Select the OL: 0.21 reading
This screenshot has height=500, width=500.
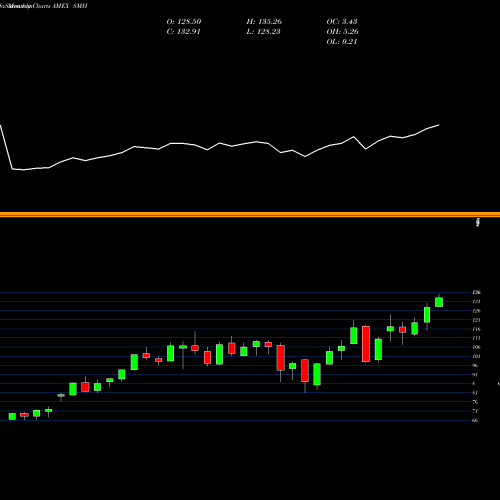342,42
